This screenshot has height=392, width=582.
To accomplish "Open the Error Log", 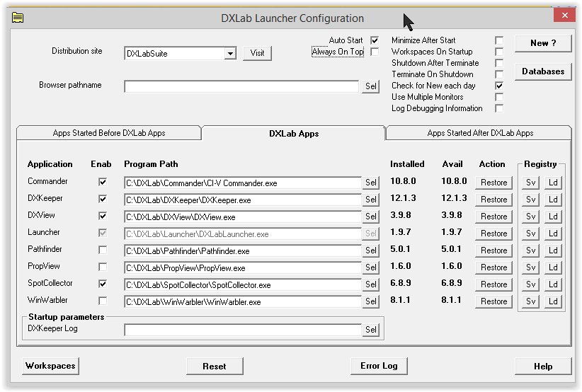I will (x=379, y=366).
